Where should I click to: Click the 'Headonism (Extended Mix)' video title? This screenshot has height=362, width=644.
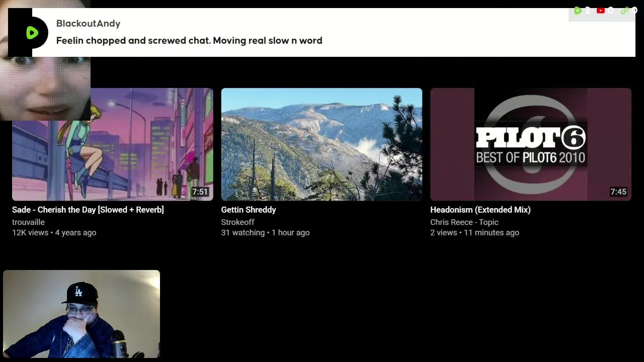pyautogui.click(x=480, y=210)
